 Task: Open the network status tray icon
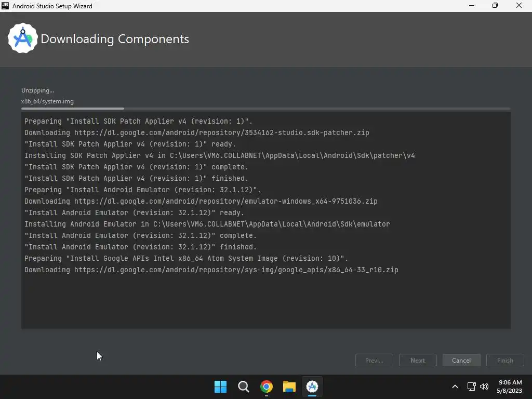[471, 387]
